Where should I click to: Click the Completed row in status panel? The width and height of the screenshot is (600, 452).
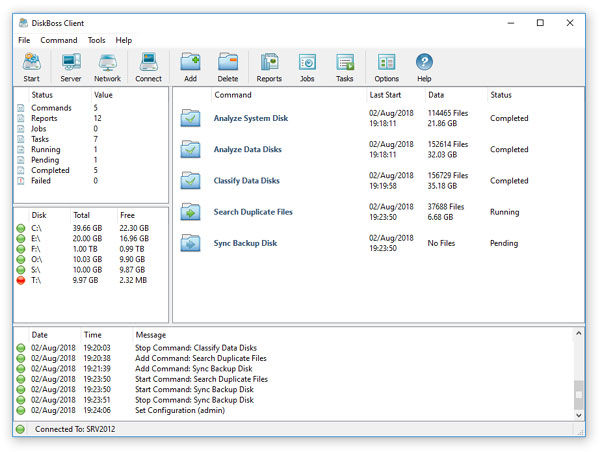pos(91,170)
